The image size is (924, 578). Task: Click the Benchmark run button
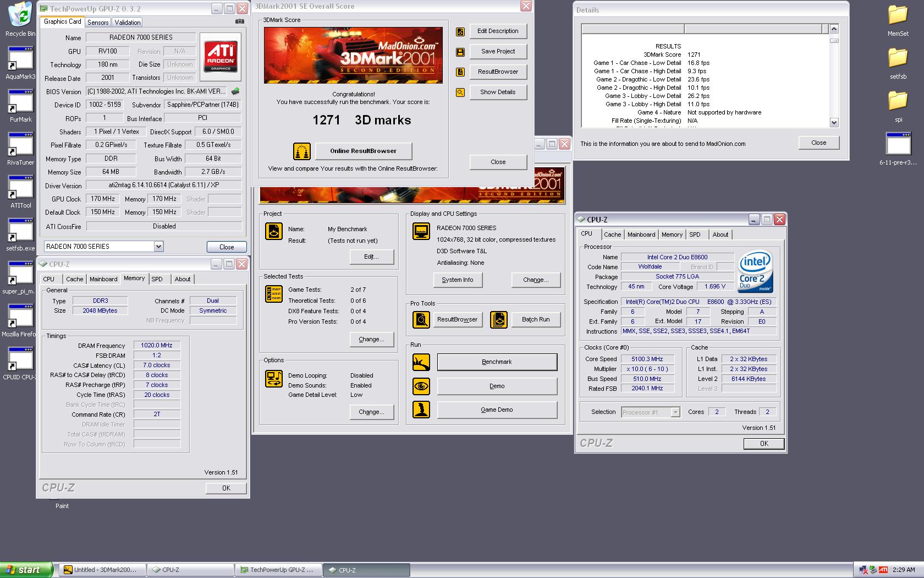(497, 362)
